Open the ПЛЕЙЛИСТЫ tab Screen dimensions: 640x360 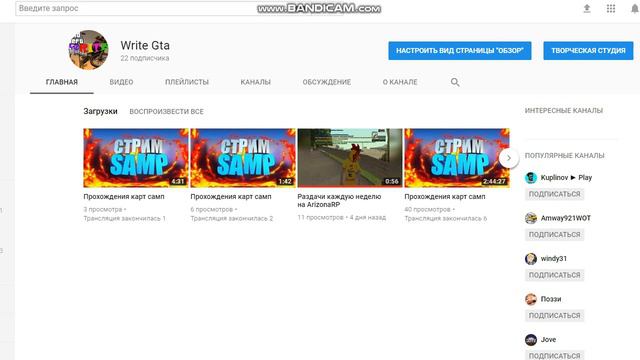187,82
